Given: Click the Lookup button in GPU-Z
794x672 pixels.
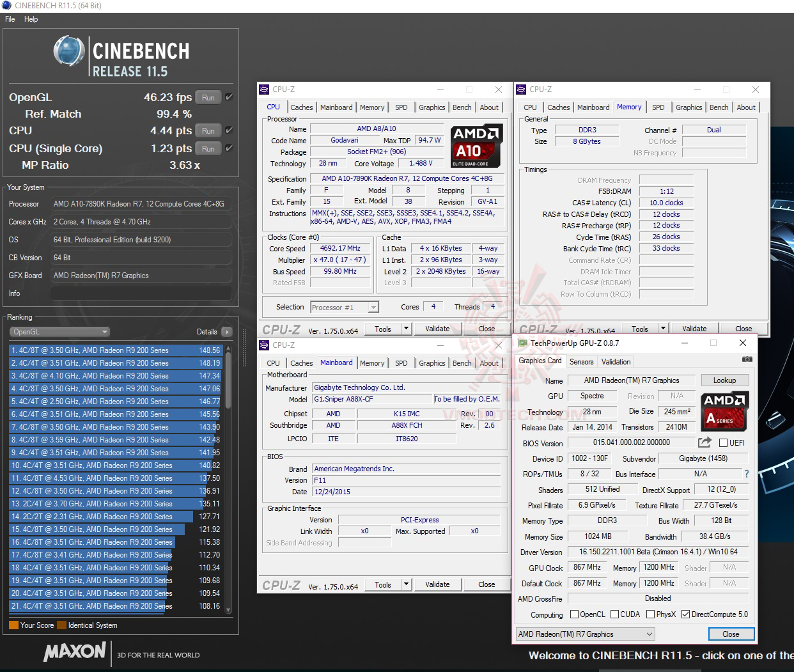Looking at the screenshot, I should tap(725, 380).
